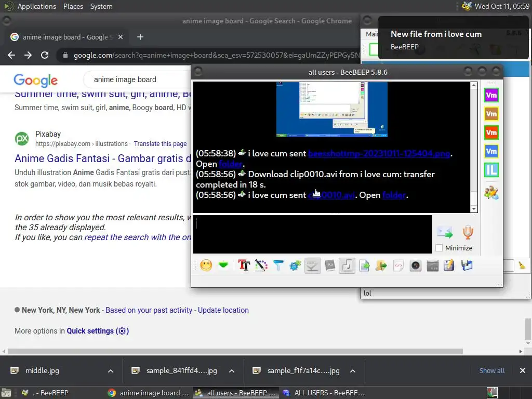Select the blue Vm avatar with yellow border
Screen dimensions: 532x399
(x=491, y=151)
